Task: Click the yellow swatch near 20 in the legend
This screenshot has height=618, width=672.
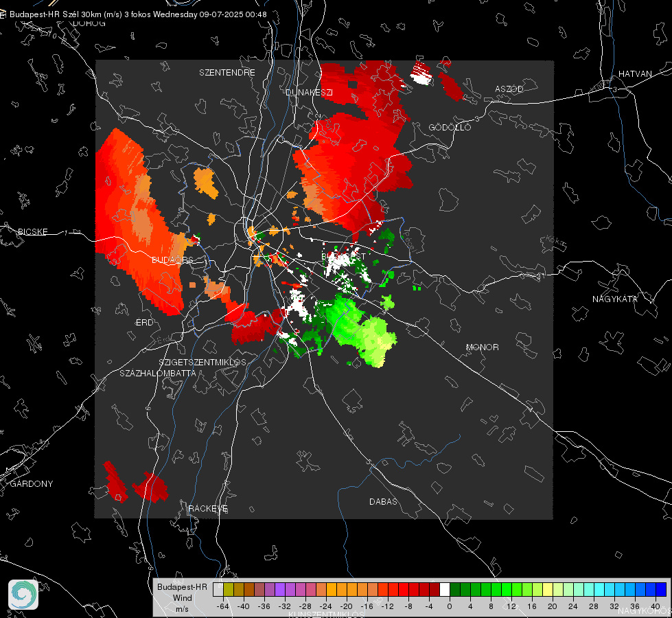Action: 548,590
